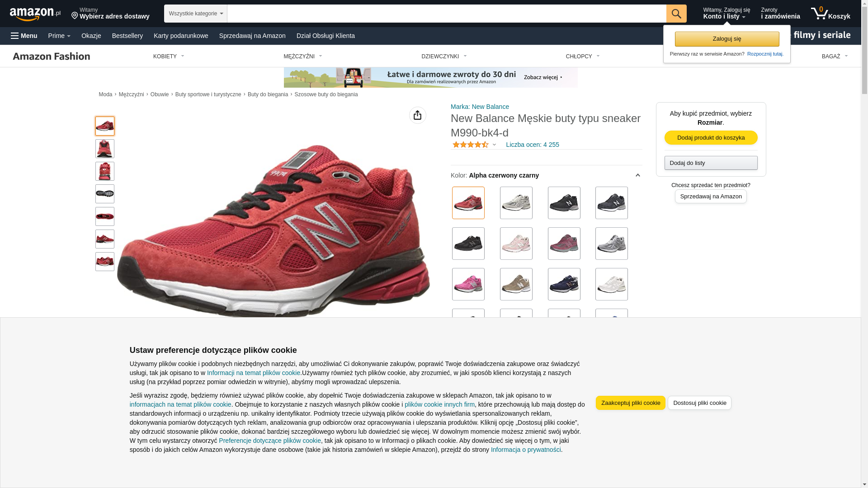
Task: Click the search magnifier button
Action: [676, 14]
